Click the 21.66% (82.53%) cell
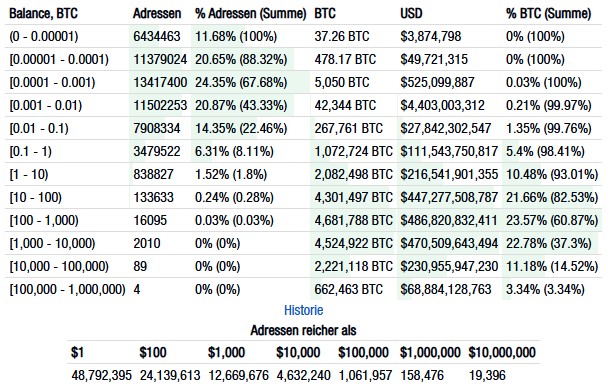 (552, 197)
